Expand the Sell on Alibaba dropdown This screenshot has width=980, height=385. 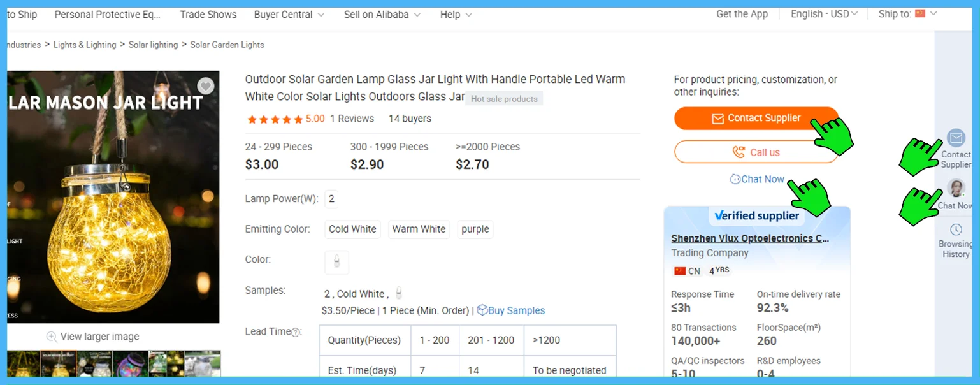(x=382, y=15)
